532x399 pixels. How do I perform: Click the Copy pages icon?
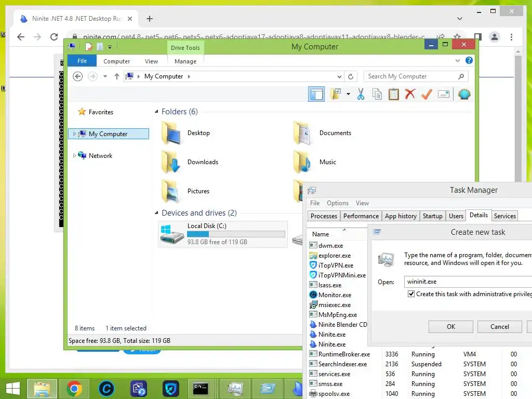click(x=377, y=94)
